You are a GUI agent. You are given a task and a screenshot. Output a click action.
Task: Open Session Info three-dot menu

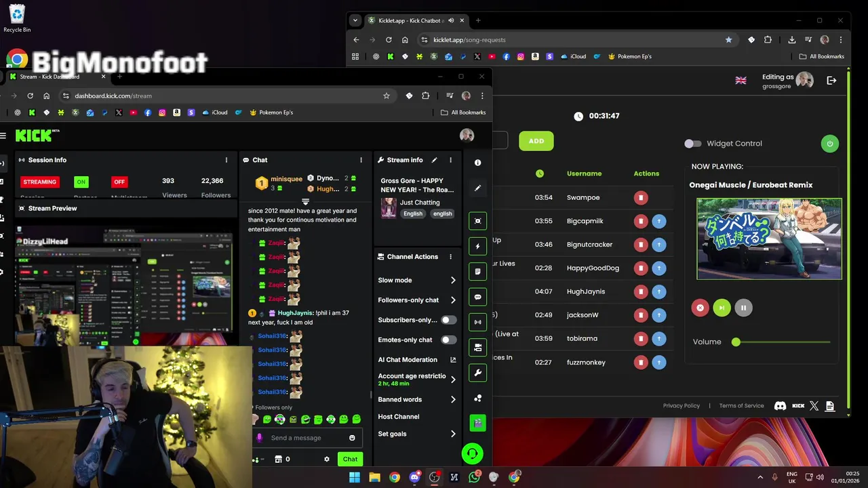click(x=226, y=160)
